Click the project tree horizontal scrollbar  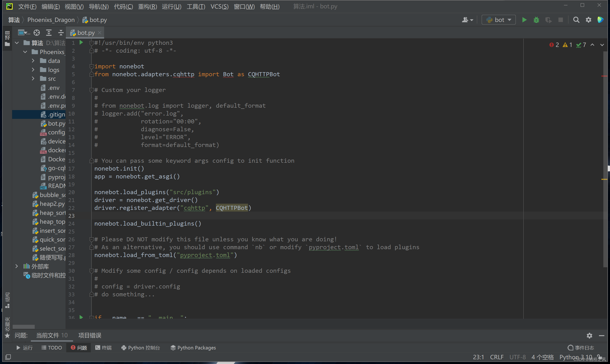point(24,326)
